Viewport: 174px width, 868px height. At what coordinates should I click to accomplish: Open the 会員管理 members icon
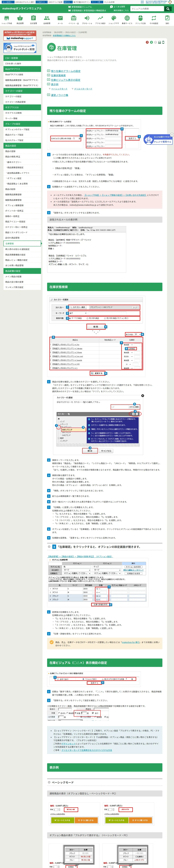[47, 20]
